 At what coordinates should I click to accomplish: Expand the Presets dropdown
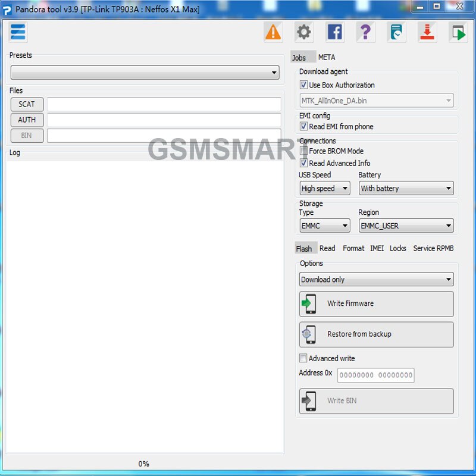pyautogui.click(x=145, y=73)
